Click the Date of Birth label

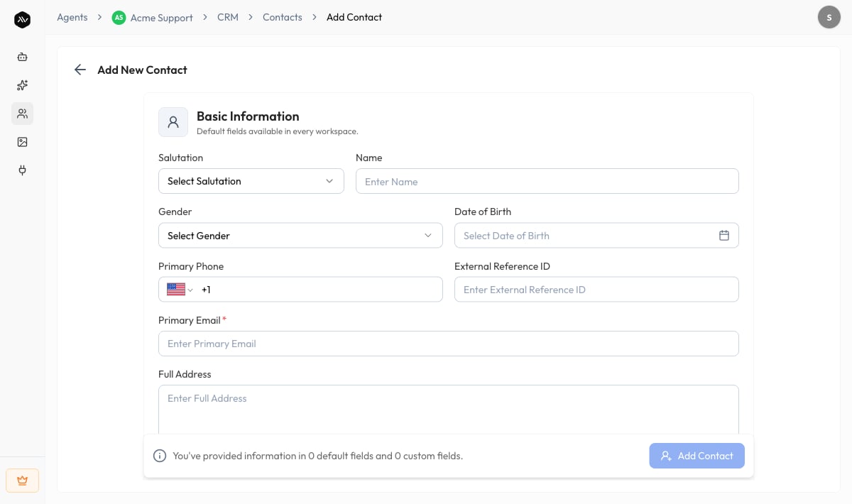pyautogui.click(x=483, y=212)
